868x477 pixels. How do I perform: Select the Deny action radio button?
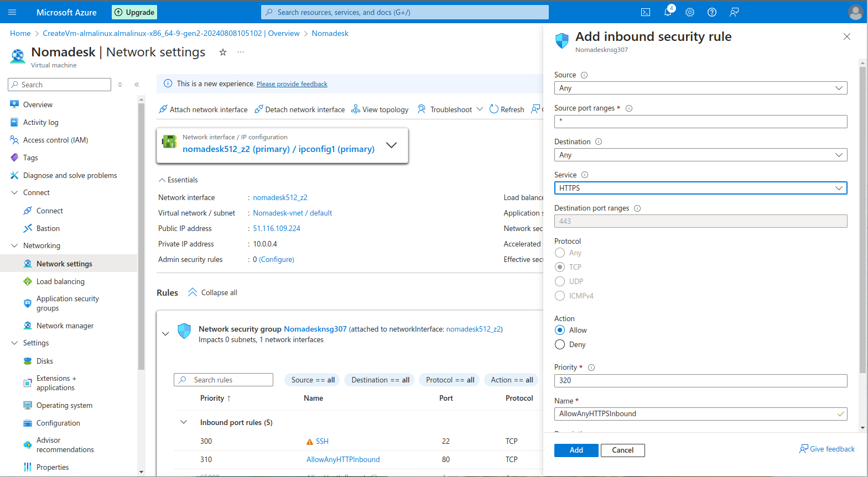(x=560, y=344)
